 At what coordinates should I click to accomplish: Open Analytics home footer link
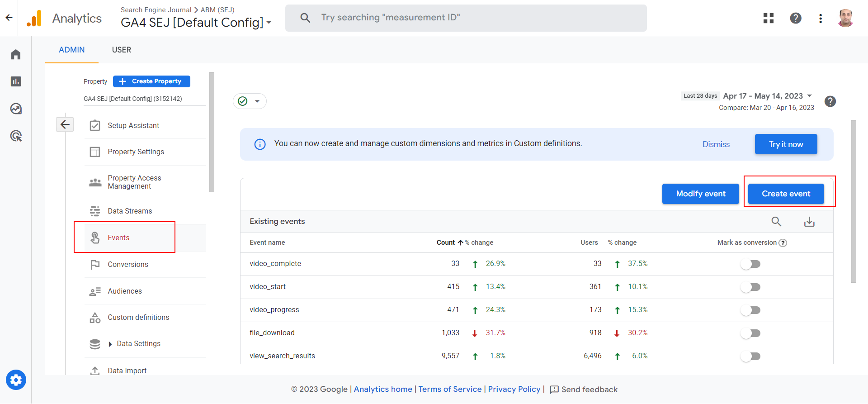(383, 389)
